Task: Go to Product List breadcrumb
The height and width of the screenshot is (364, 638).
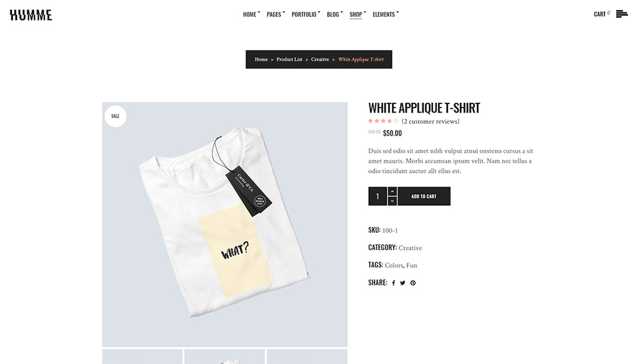Action: (x=289, y=59)
